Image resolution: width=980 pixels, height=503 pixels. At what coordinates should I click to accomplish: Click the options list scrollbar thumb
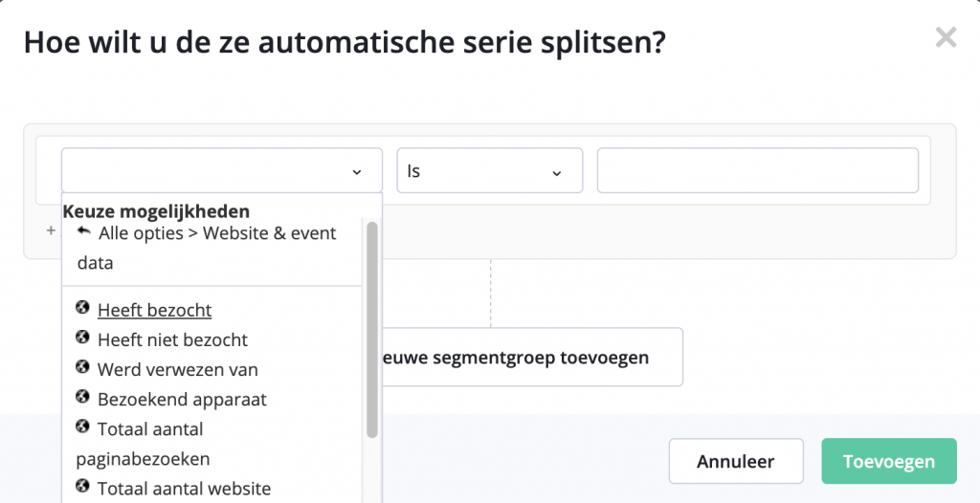(x=372, y=329)
